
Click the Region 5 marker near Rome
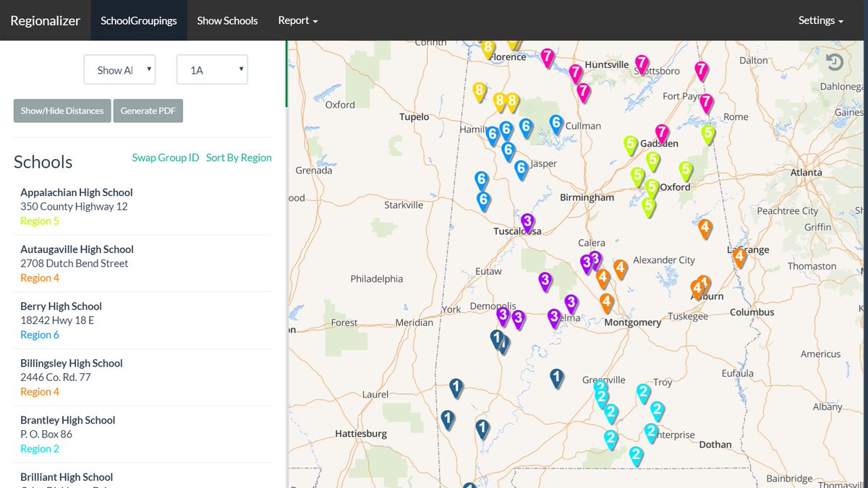tap(708, 134)
